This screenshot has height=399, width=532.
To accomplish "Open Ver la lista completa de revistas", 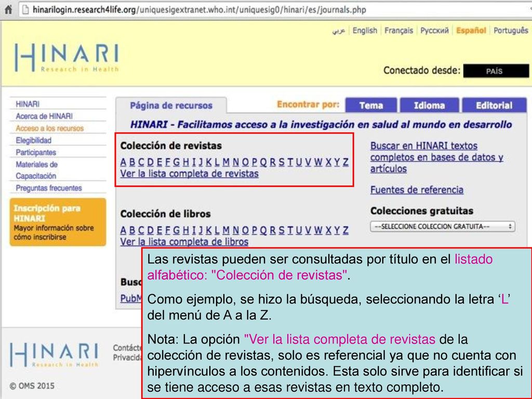I will pos(189,174).
